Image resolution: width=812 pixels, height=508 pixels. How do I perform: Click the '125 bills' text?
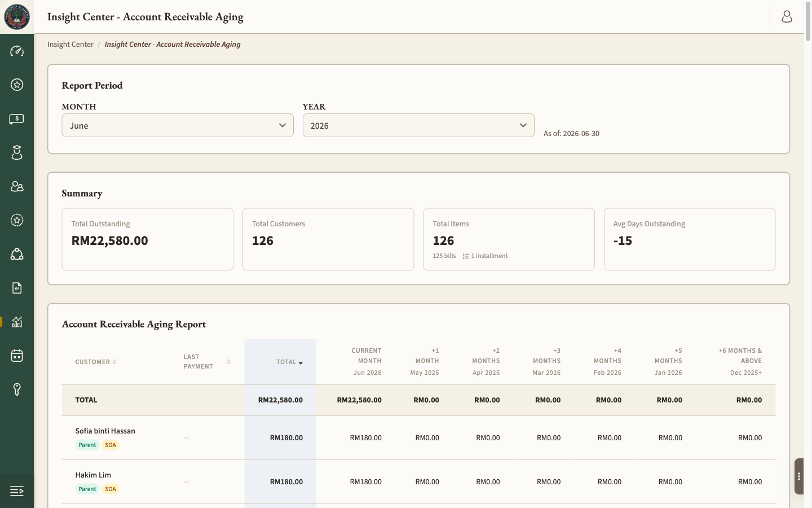click(444, 256)
